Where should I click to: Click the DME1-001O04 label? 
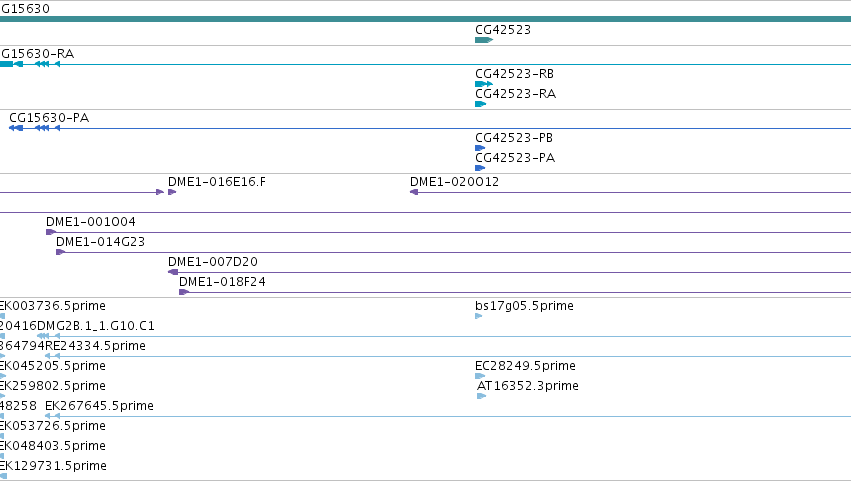pos(91,222)
